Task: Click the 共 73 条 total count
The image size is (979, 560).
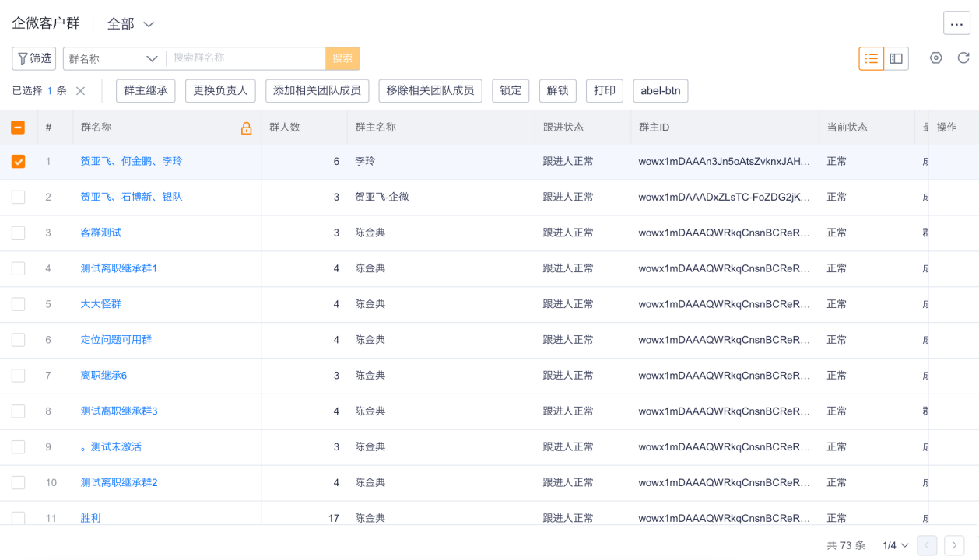Action: pyautogui.click(x=847, y=545)
